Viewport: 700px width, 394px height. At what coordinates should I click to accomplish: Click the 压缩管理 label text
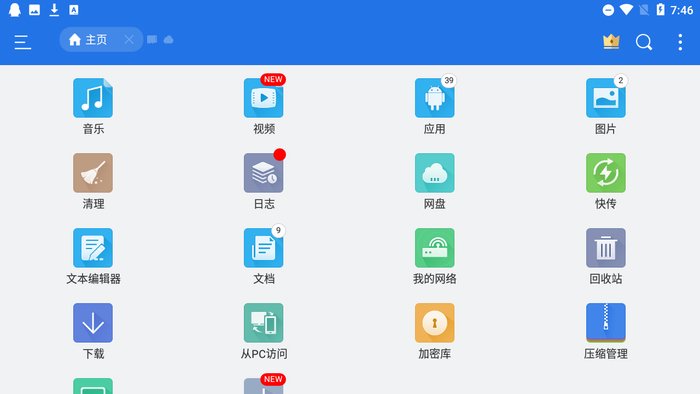click(605, 354)
